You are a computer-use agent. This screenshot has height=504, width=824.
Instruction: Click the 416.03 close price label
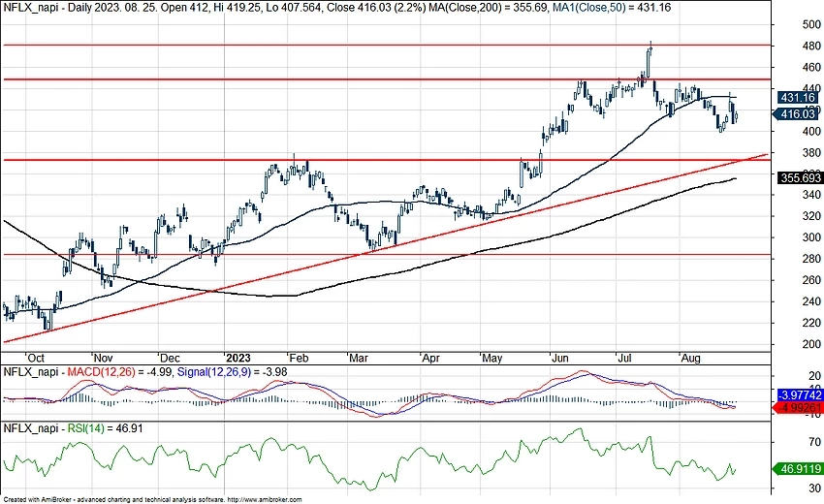coord(795,114)
